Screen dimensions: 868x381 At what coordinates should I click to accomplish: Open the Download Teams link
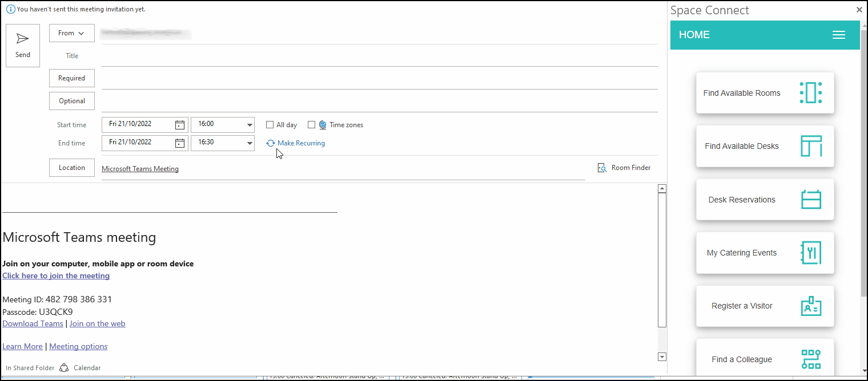coord(33,323)
